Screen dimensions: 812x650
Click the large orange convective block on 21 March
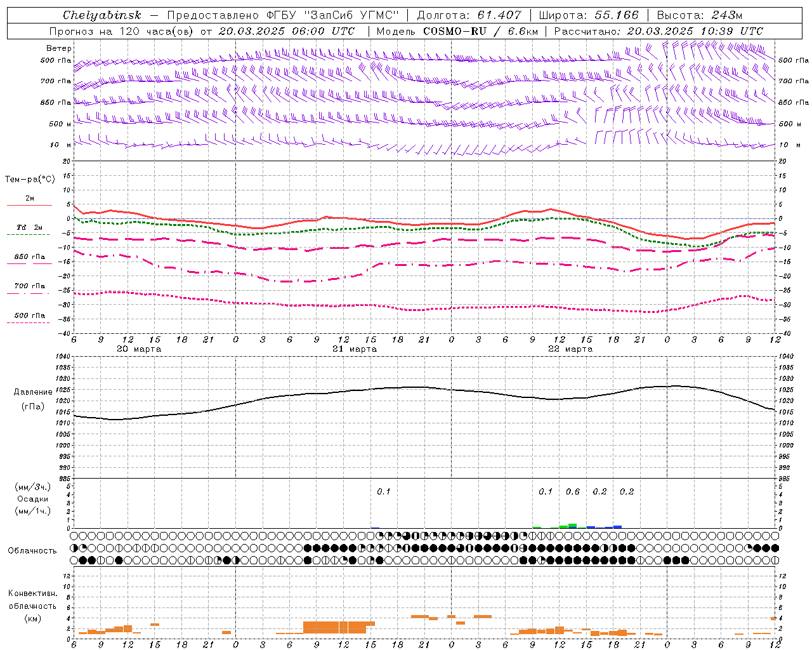pos(339,627)
